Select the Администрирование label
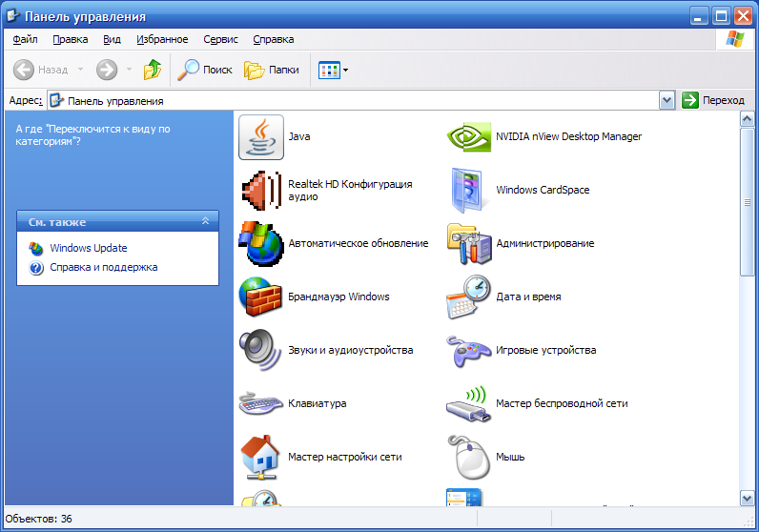Screen dimensions: 759x532 (545, 243)
